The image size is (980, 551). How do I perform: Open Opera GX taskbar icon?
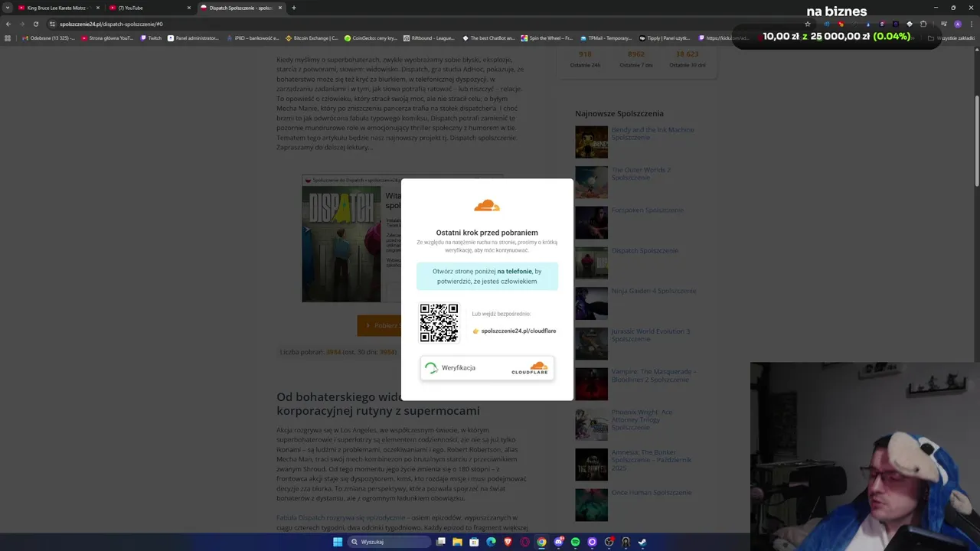[524, 542]
